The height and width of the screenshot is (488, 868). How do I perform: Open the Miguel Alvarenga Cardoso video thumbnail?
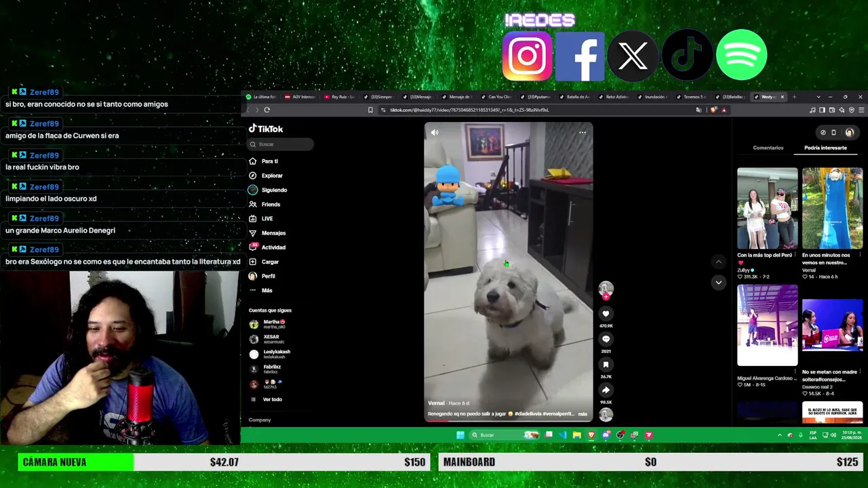click(768, 325)
